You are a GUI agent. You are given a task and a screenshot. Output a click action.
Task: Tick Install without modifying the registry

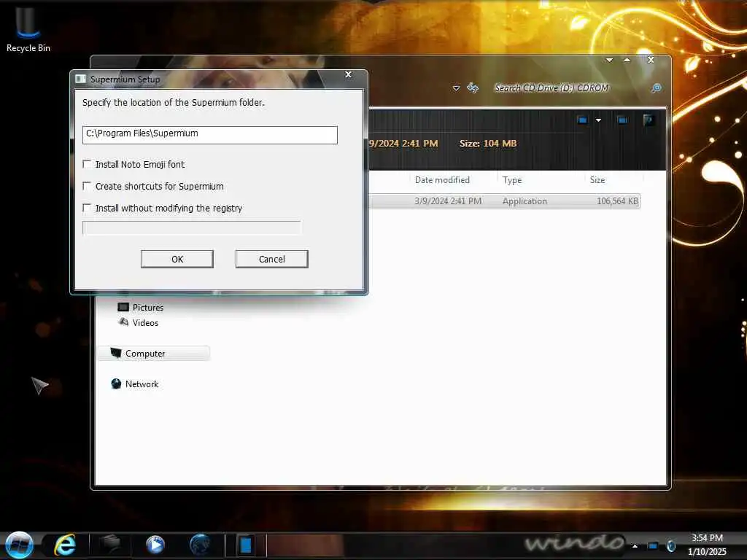point(87,208)
